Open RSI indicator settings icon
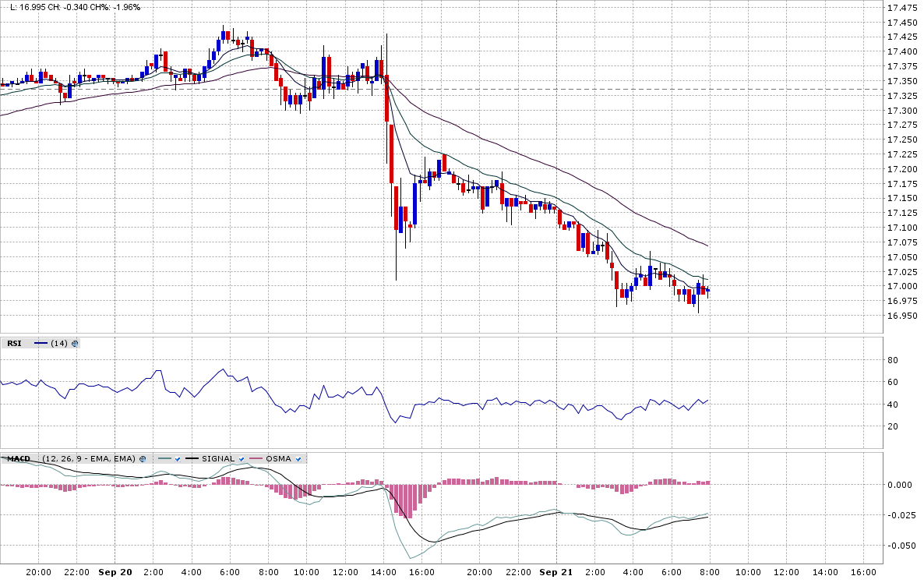This screenshot has height=583, width=924. (76, 343)
